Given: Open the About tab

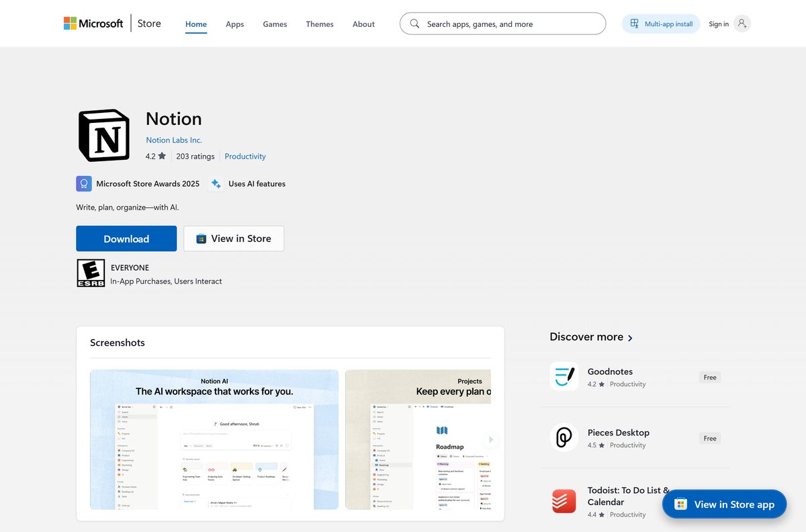Looking at the screenshot, I should coord(363,24).
